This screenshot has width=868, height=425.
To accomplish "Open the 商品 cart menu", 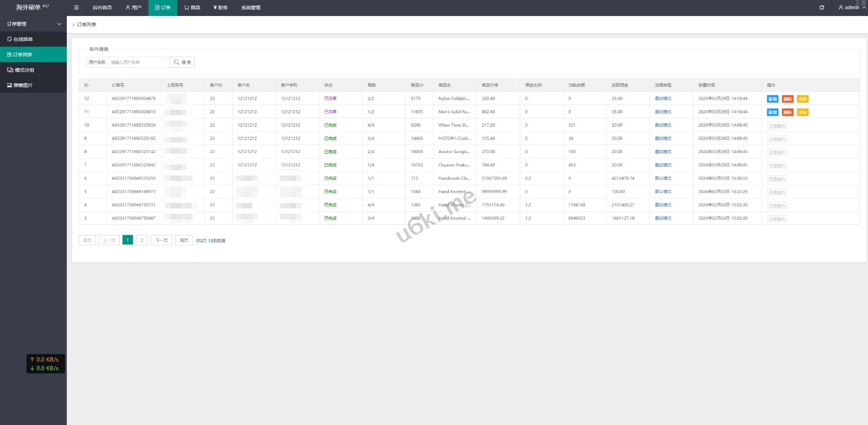I will tap(192, 8).
